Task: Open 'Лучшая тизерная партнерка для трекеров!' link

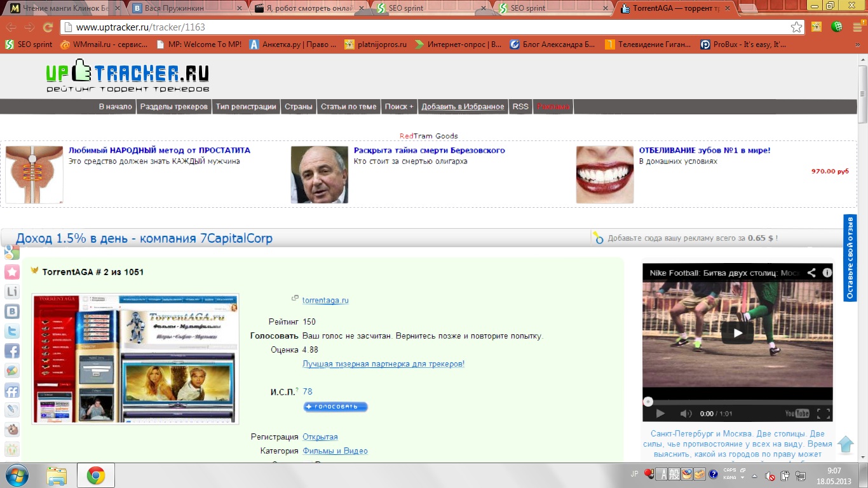Action: pyautogui.click(x=383, y=364)
